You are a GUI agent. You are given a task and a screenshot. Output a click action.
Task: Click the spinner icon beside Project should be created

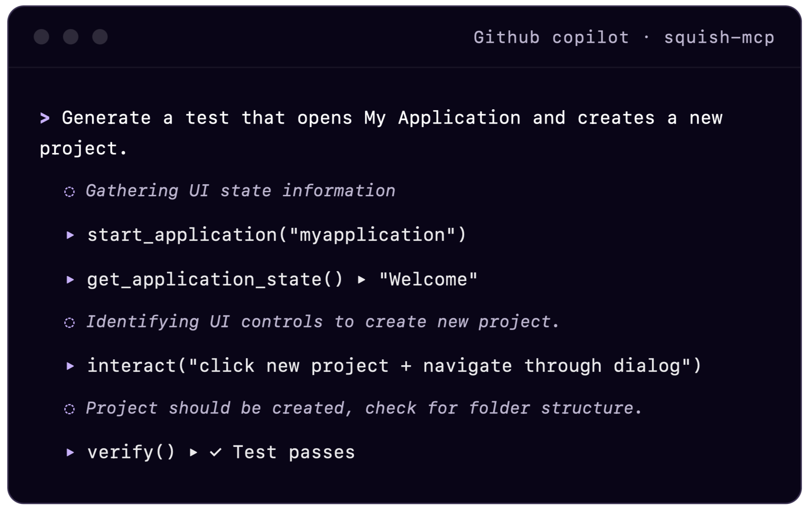pyautogui.click(x=70, y=409)
